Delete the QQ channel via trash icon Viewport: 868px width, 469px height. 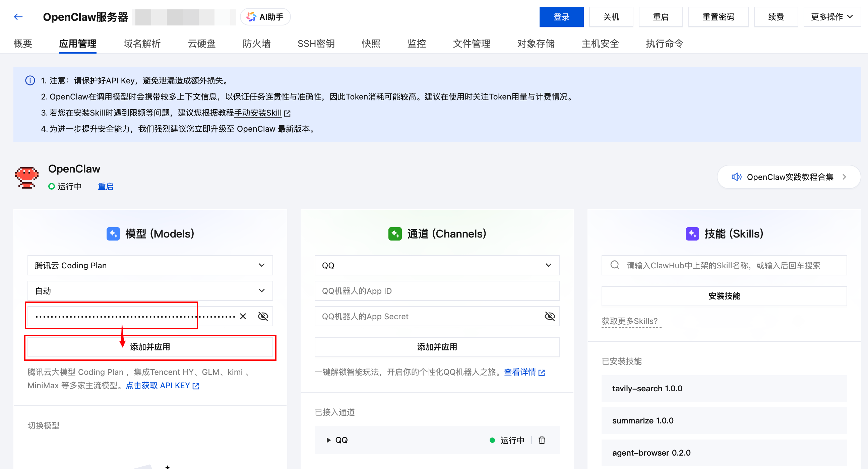(542, 440)
